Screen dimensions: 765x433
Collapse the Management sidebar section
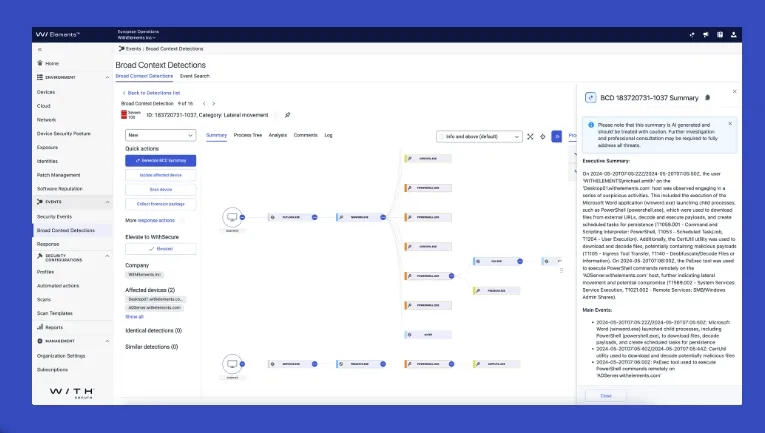click(107, 341)
